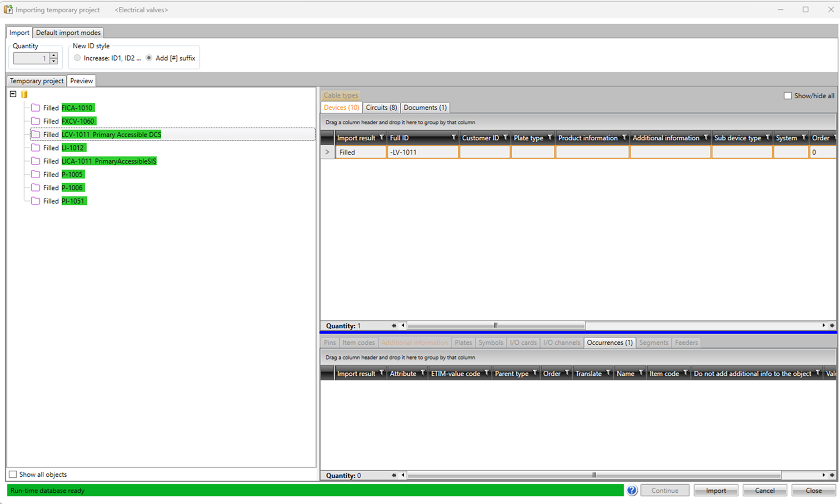Switch to the Circuits (8) tab
Image resolution: width=840 pixels, height=504 pixels.
click(381, 108)
